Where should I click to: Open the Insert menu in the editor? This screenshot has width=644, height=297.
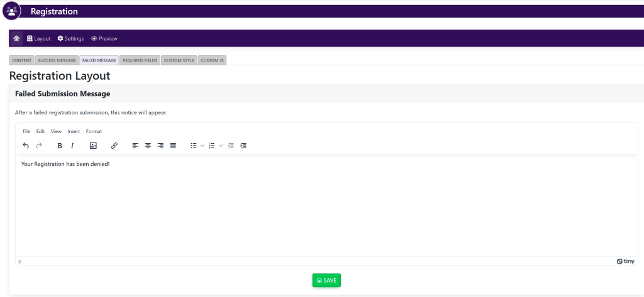tap(74, 131)
